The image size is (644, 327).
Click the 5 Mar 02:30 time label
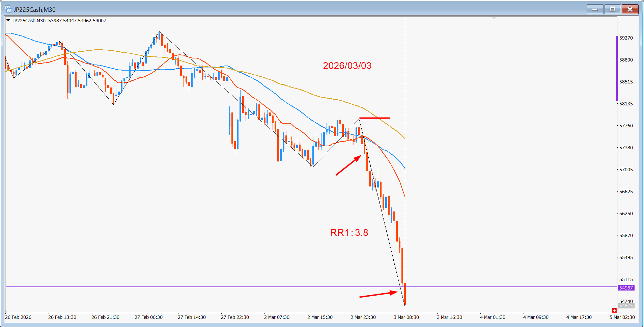[622, 317]
